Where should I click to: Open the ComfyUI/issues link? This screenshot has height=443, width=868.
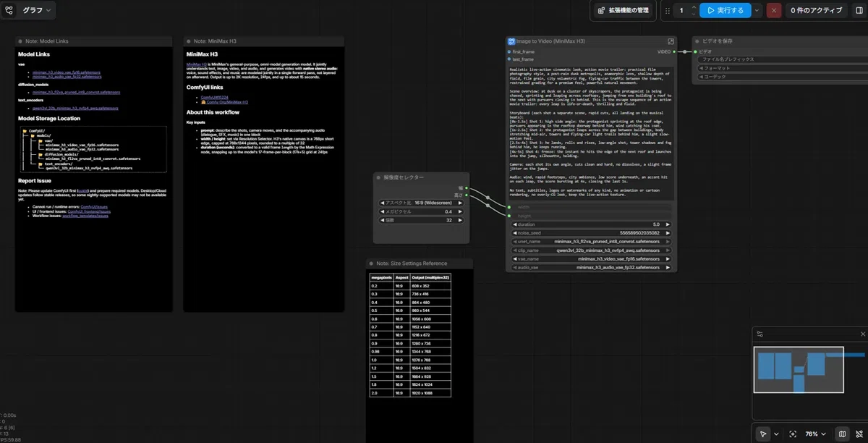[x=94, y=206]
